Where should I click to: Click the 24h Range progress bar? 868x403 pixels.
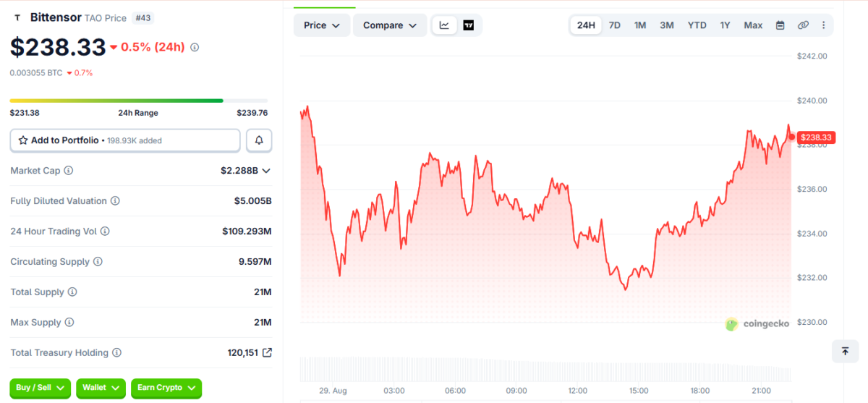[x=138, y=101]
